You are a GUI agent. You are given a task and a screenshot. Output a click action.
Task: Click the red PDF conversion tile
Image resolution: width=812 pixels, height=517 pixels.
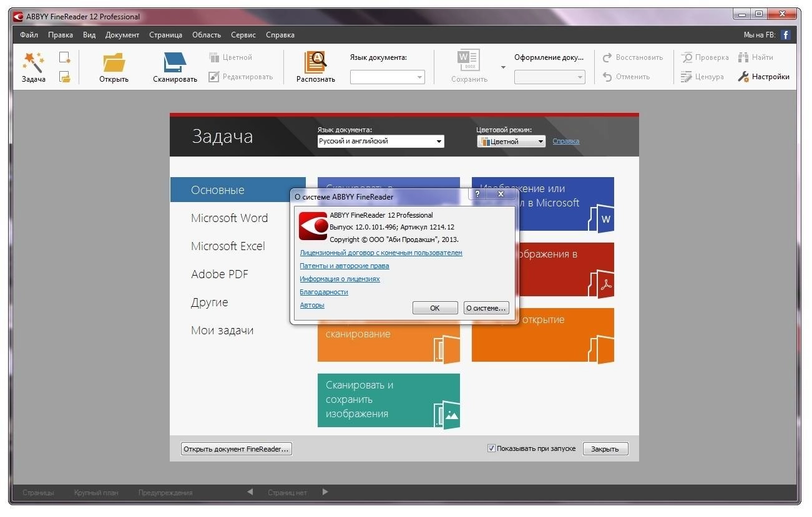565,269
